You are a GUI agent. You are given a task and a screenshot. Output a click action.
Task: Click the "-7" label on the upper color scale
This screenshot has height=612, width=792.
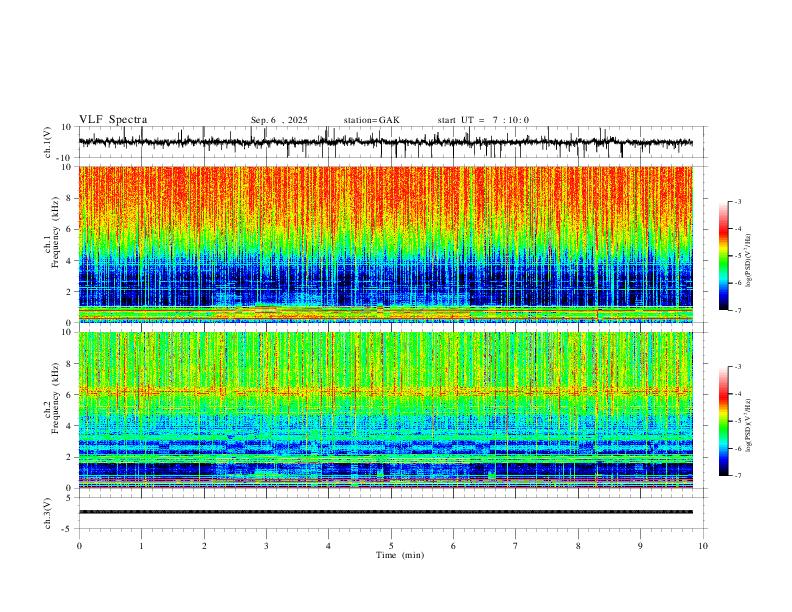click(738, 310)
